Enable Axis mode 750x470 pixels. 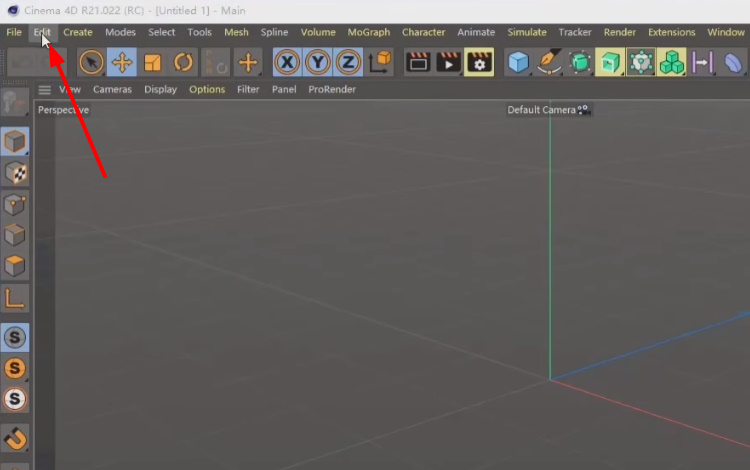(15, 299)
